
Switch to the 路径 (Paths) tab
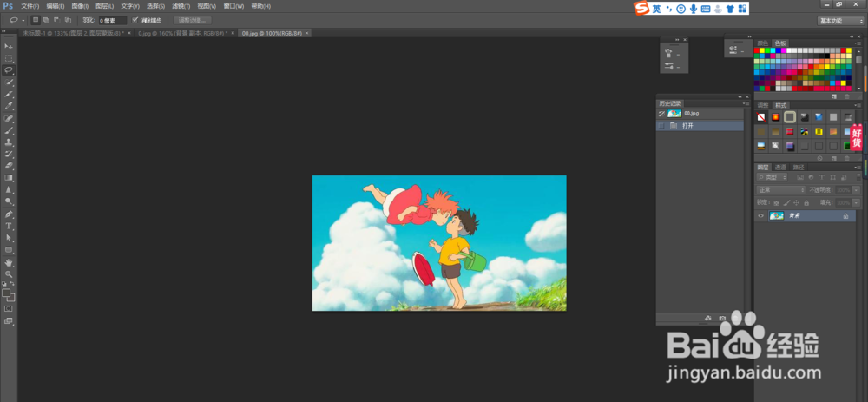pos(799,167)
